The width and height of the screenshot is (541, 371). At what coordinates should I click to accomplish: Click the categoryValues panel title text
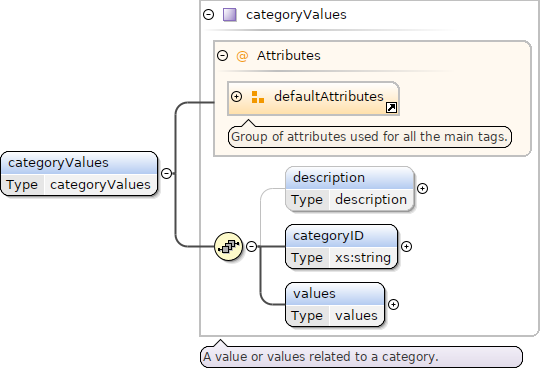(x=296, y=15)
